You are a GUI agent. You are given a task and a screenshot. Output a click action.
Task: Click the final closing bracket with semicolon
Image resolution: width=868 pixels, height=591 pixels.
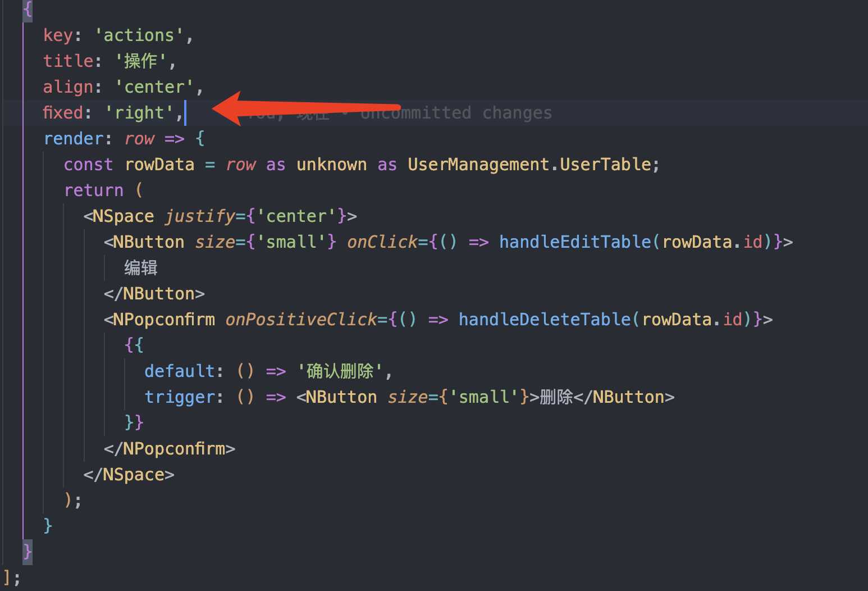(x=10, y=577)
